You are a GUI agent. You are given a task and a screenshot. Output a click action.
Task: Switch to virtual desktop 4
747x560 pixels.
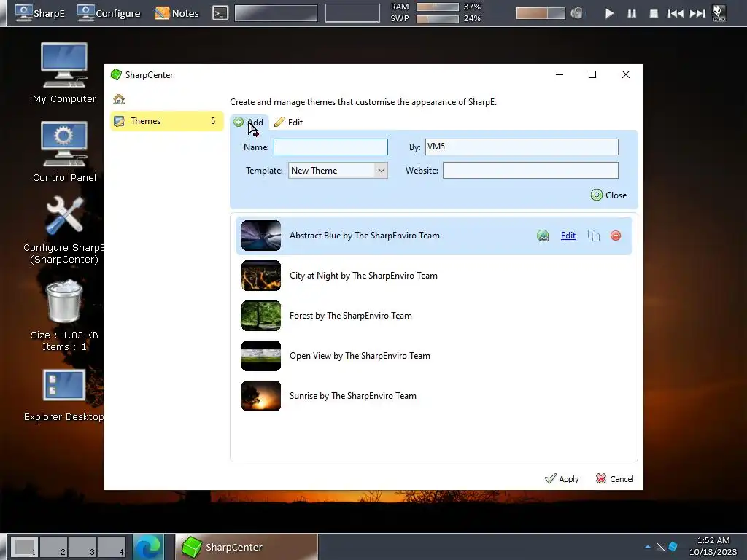112,547
